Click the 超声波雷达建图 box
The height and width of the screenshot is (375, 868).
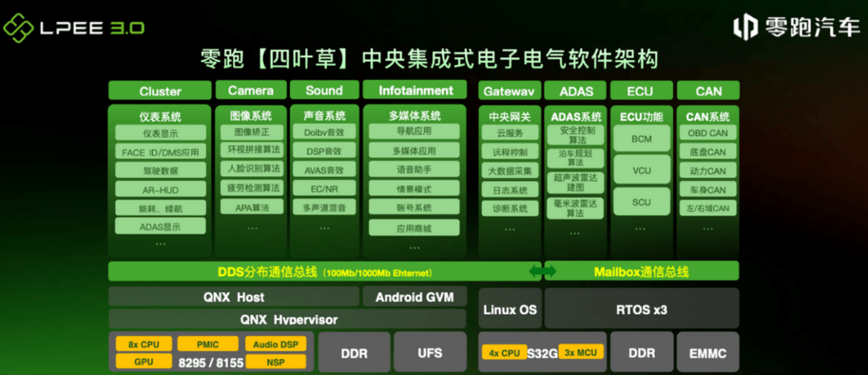point(575,182)
